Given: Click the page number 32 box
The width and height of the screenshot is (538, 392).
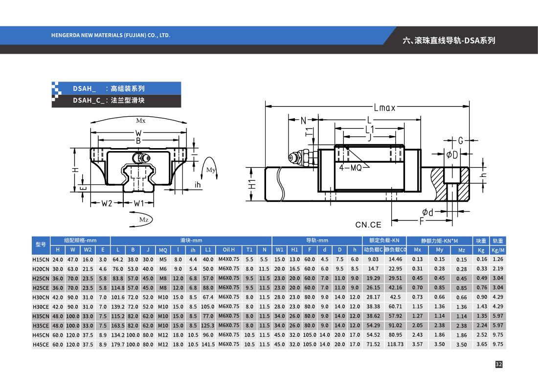Looking at the screenshot, I should [499, 365].
